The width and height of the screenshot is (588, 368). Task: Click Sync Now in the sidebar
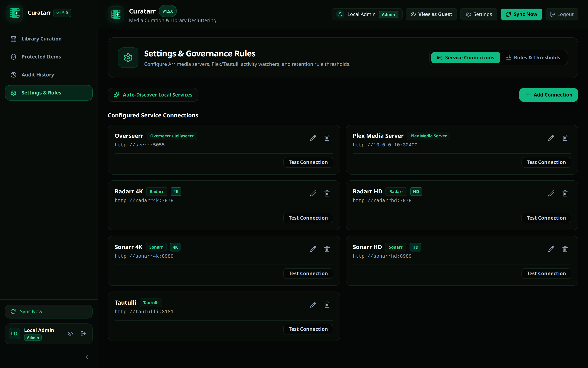(x=49, y=312)
